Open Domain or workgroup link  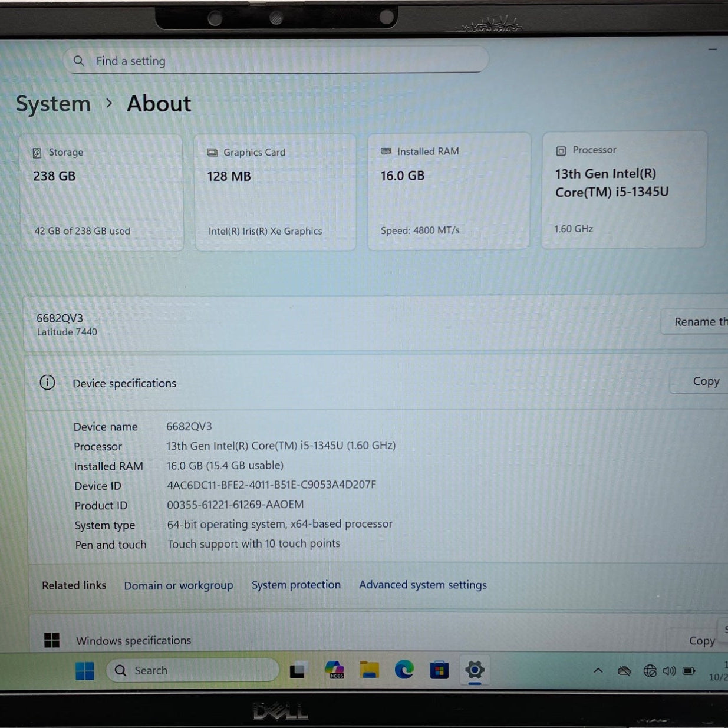tap(178, 585)
